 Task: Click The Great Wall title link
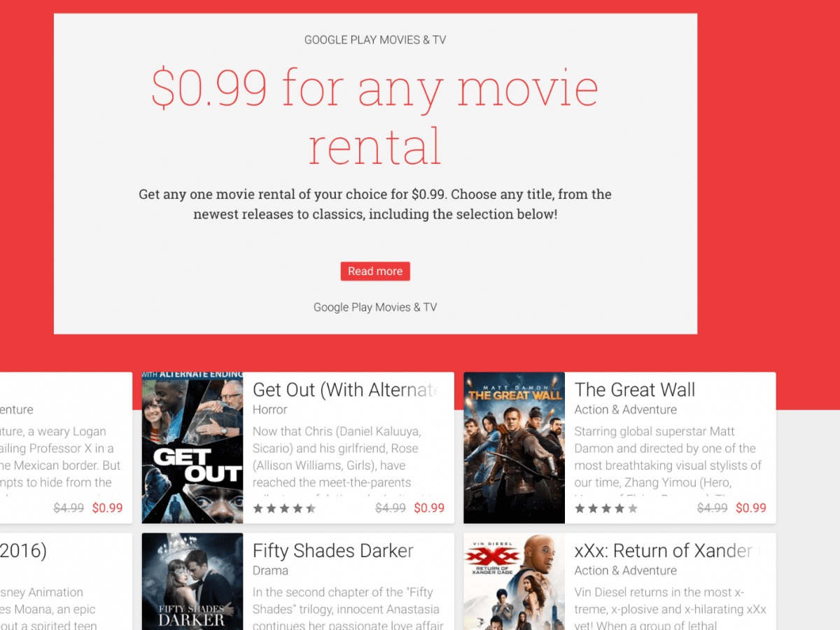635,390
